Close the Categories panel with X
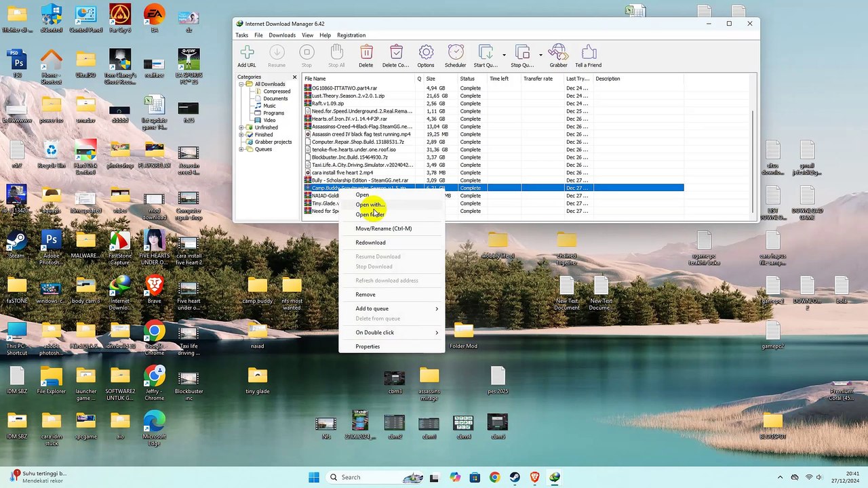868x488 pixels. pyautogui.click(x=294, y=77)
